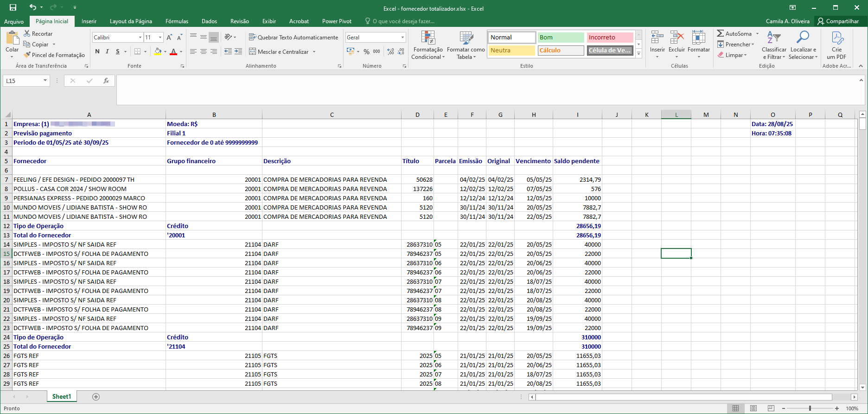Image resolution: width=868 pixels, height=414 pixels.
Task: Toggle Italic formatting button
Action: pyautogui.click(x=107, y=51)
